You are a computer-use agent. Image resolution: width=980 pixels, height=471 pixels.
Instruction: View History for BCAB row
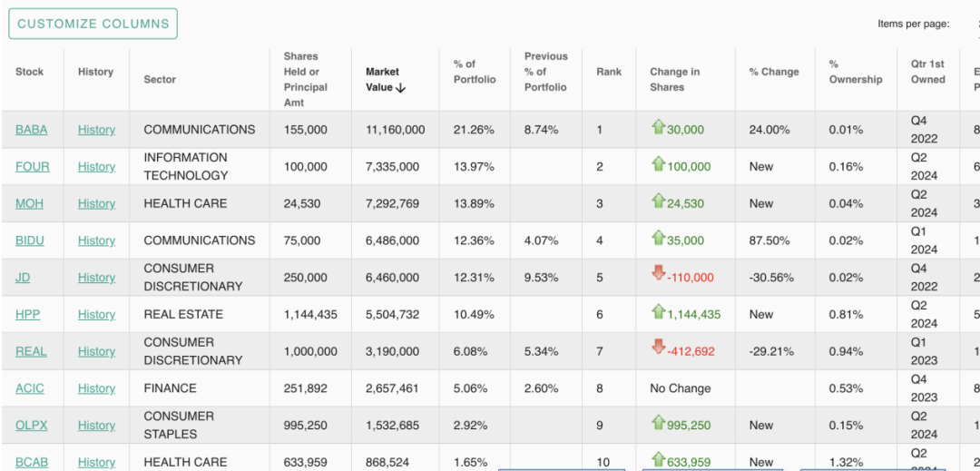click(x=97, y=462)
